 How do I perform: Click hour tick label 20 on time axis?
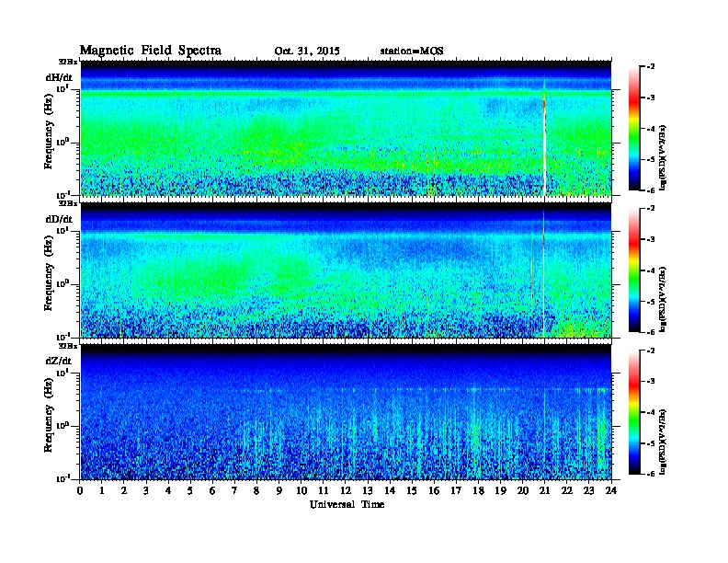(x=523, y=490)
